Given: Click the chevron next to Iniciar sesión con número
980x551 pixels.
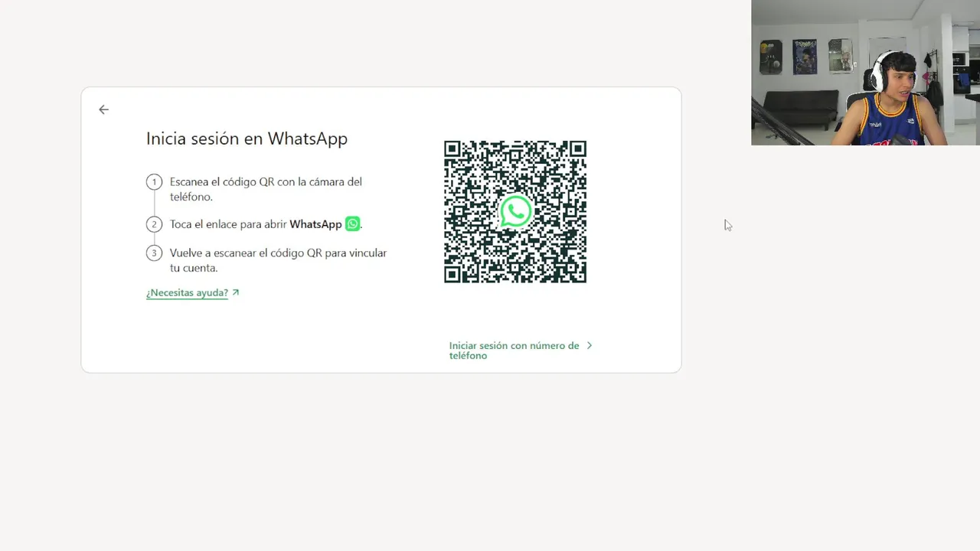Looking at the screenshot, I should coord(590,345).
